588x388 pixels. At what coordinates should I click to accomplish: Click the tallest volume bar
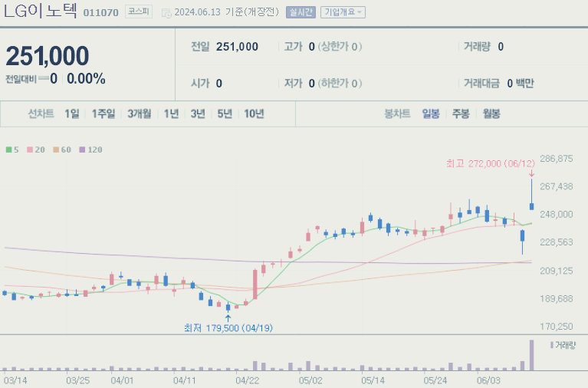531,355
